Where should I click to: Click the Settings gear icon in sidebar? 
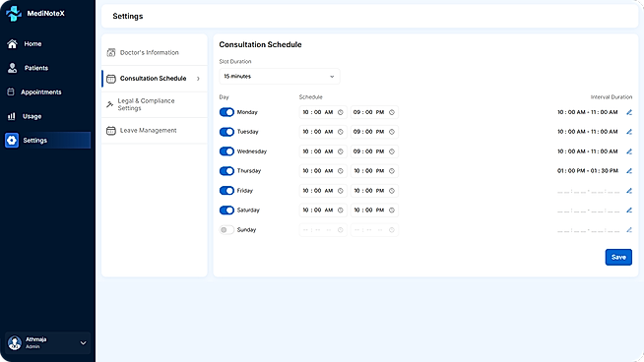click(x=12, y=141)
